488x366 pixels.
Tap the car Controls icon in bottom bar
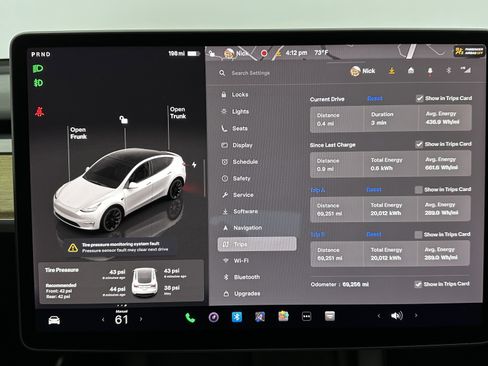54,320
